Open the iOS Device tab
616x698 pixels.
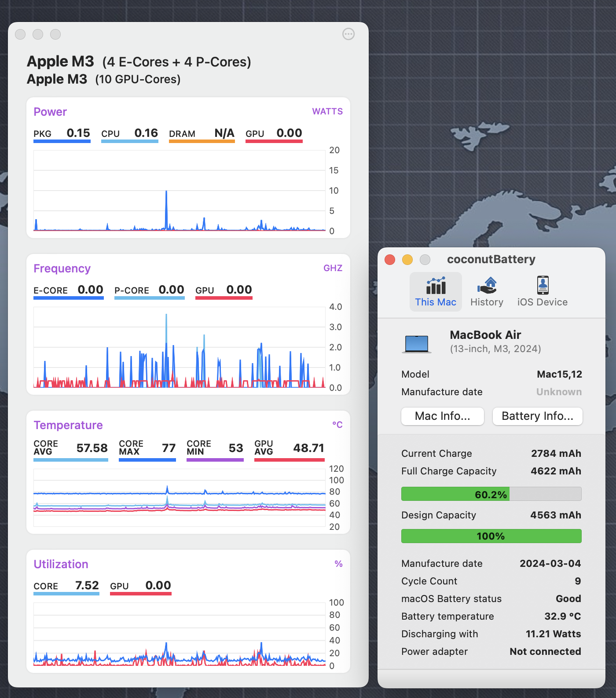click(543, 292)
